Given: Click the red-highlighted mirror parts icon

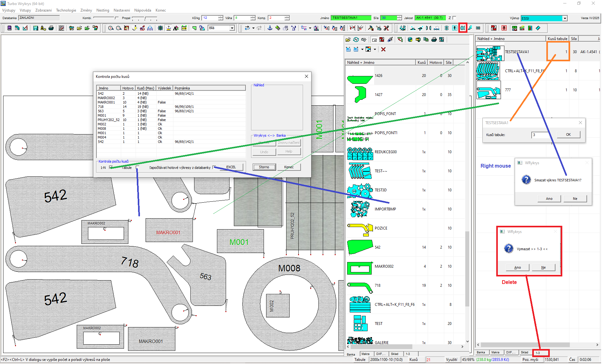Looking at the screenshot, I should [463, 28].
